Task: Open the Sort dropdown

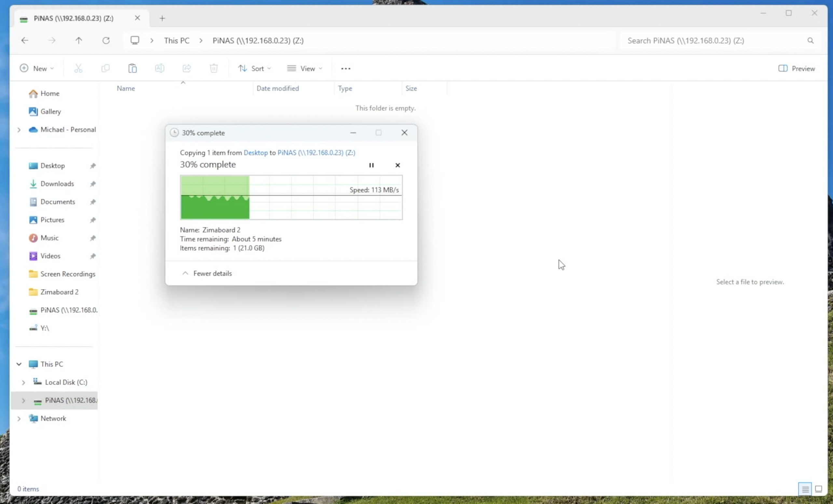Action: pyautogui.click(x=254, y=69)
